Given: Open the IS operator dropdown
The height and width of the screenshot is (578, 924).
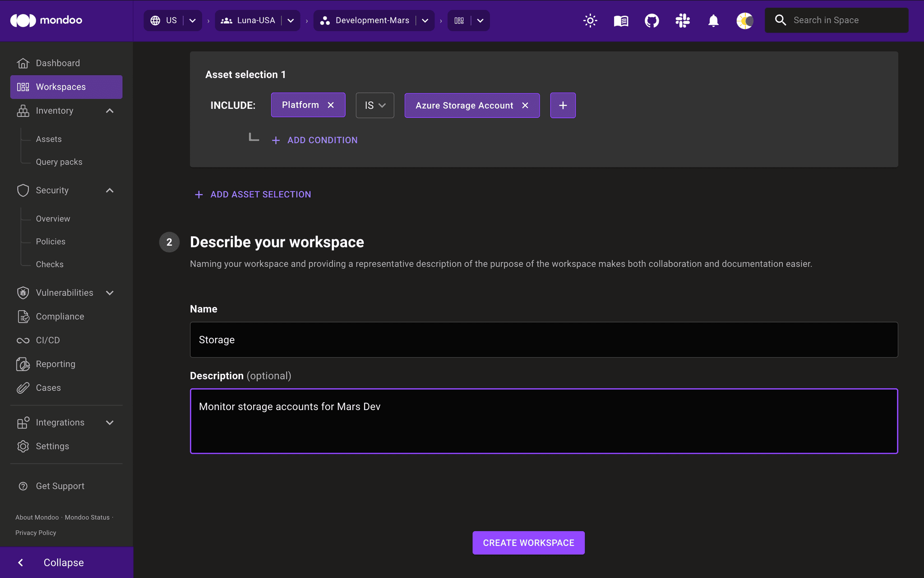Looking at the screenshot, I should pyautogui.click(x=374, y=105).
